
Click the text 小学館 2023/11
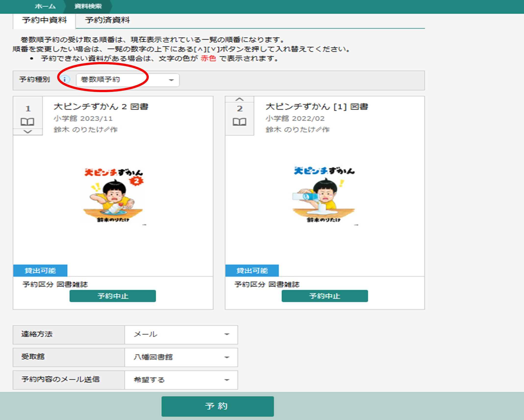point(83,119)
